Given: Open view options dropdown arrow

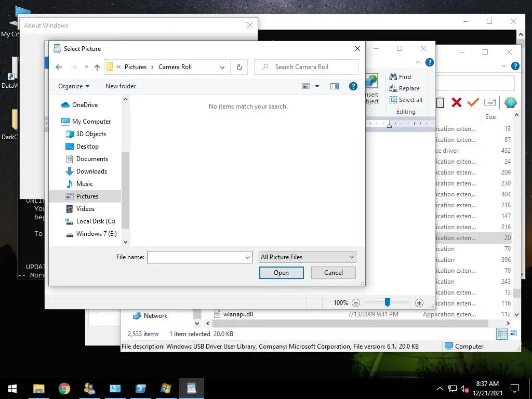Looking at the screenshot, I should (317, 86).
